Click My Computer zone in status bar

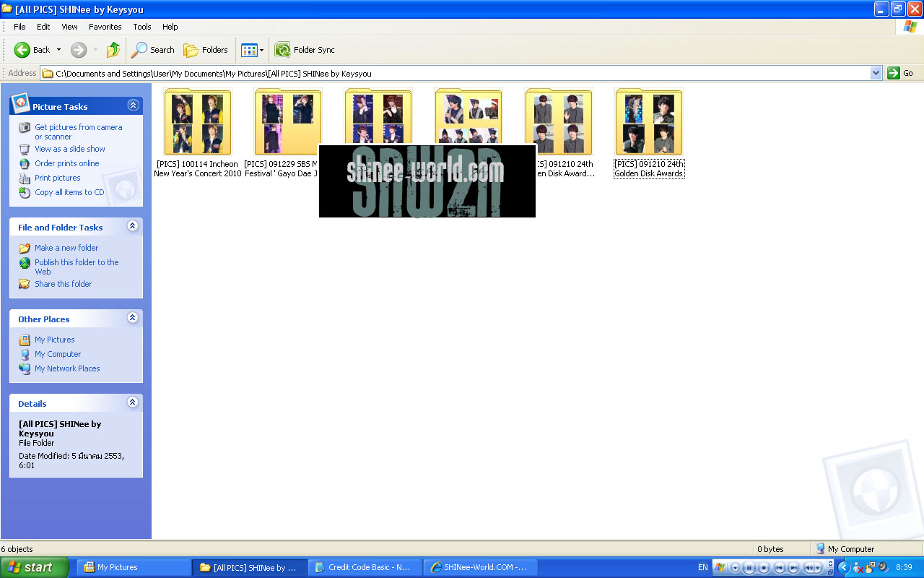845,549
